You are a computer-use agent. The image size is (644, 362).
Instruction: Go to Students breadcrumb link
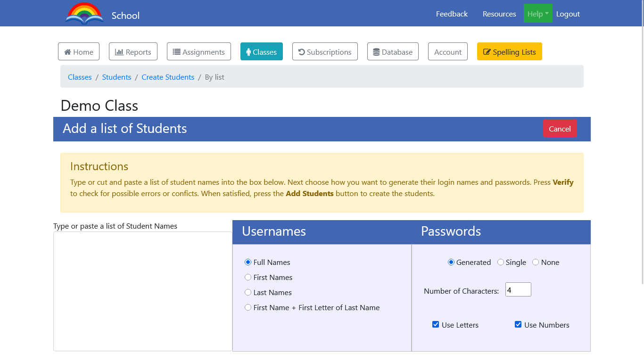tap(116, 77)
